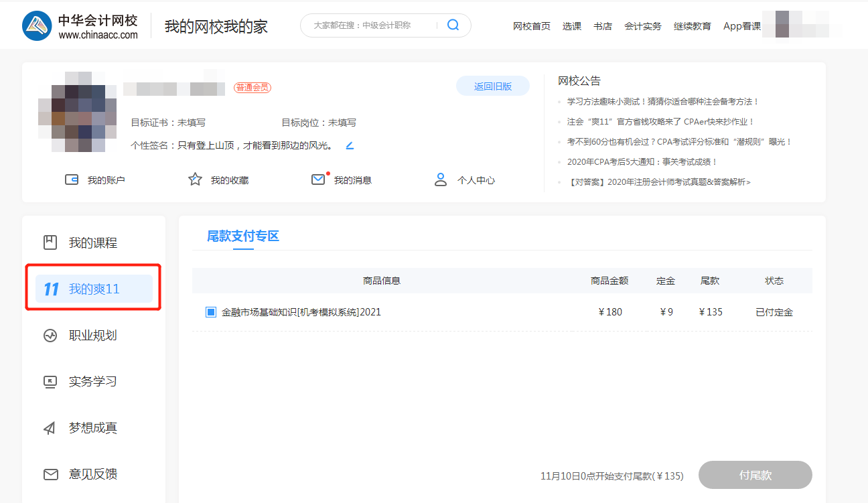
Task: Open 意见反馈 via its envelope icon
Action: click(50, 474)
